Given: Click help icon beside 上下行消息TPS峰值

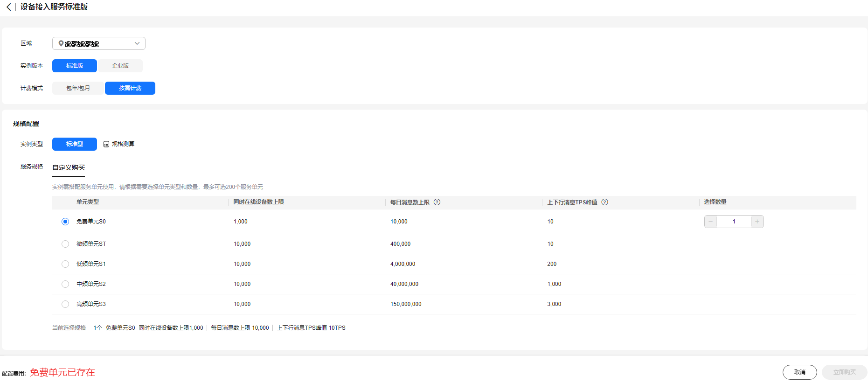Looking at the screenshot, I should (604, 202).
